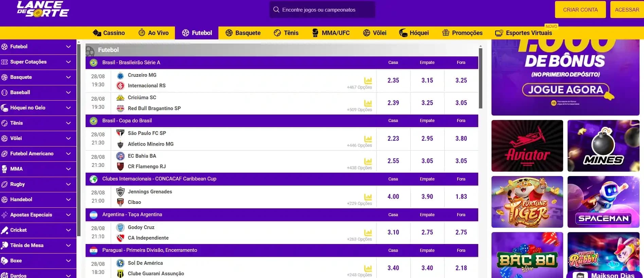644x278 pixels.
Task: Open statistics icon for São Paulo FC match
Action: (368, 139)
